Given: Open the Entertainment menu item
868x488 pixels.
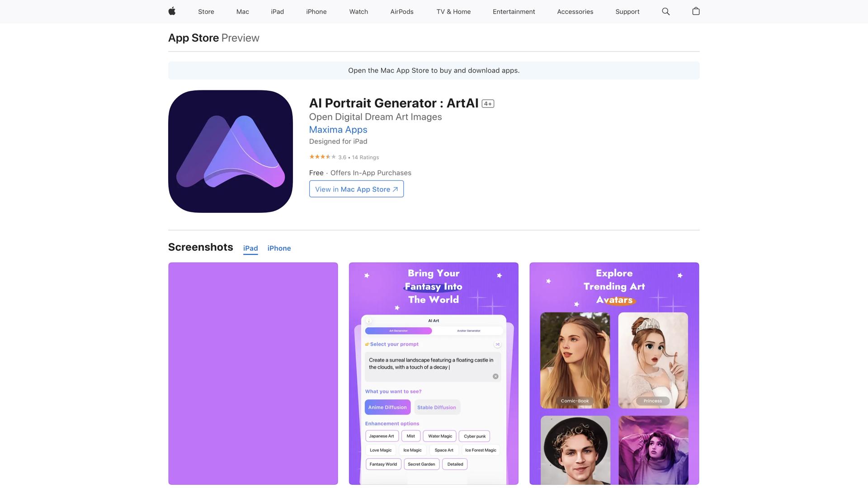Looking at the screenshot, I should [514, 12].
